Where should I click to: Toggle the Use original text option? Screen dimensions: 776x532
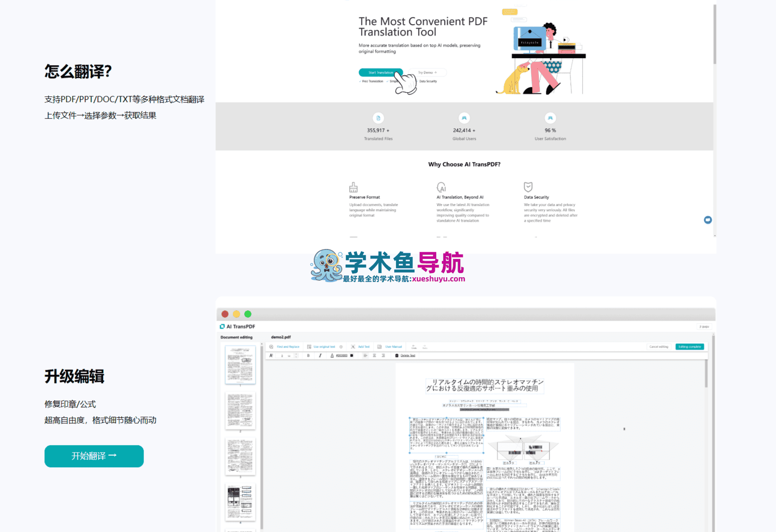click(x=321, y=347)
